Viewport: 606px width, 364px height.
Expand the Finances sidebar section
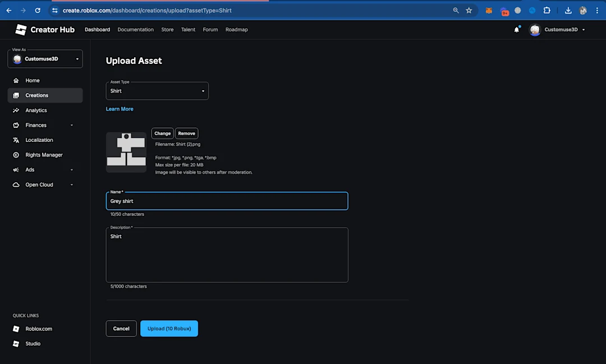pos(71,125)
